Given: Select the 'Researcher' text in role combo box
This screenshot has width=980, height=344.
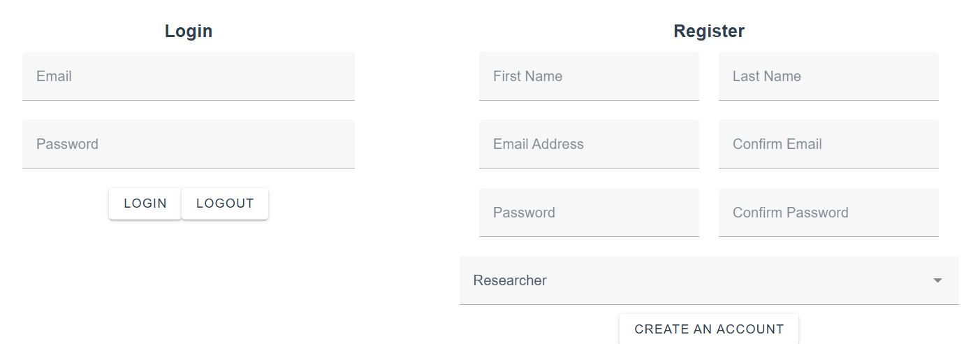Looking at the screenshot, I should (510, 280).
